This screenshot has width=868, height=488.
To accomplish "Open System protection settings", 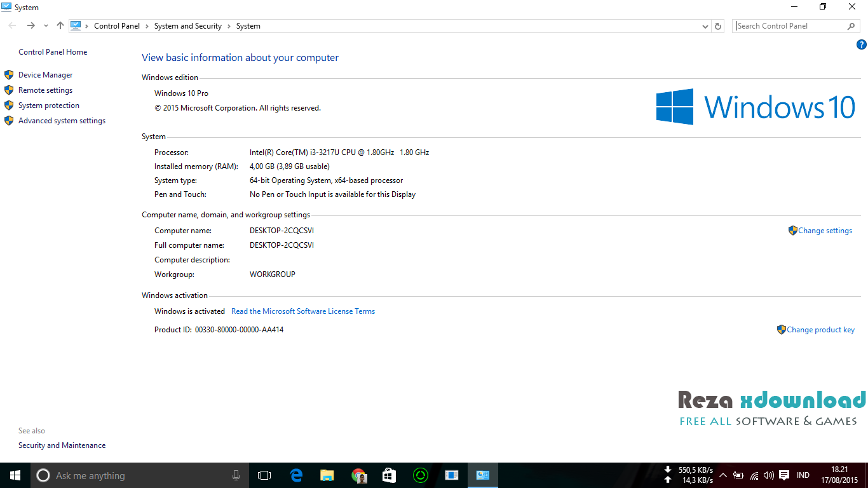I will tap(49, 105).
